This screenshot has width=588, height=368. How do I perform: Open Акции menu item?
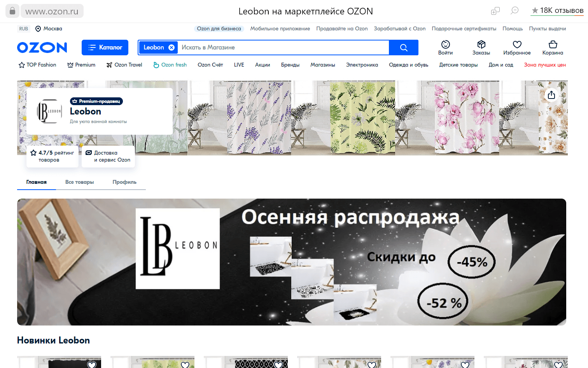[x=262, y=65]
